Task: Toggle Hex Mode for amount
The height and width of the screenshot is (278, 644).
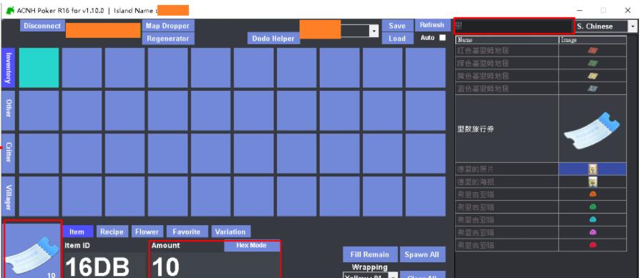Action: tap(251, 246)
